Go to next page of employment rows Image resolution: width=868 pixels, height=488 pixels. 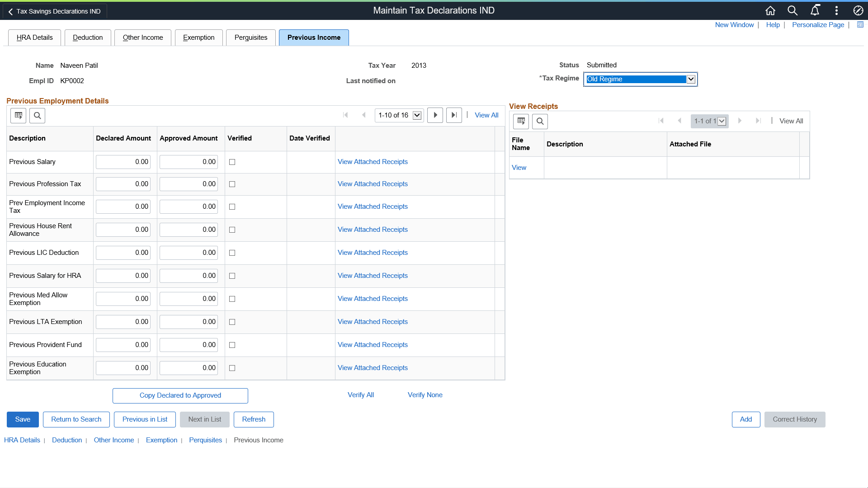click(435, 115)
